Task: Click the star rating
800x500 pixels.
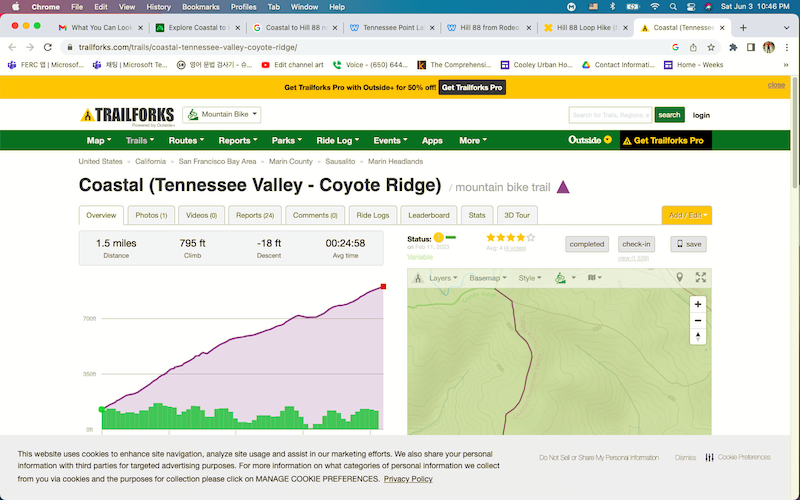Action: click(510, 237)
